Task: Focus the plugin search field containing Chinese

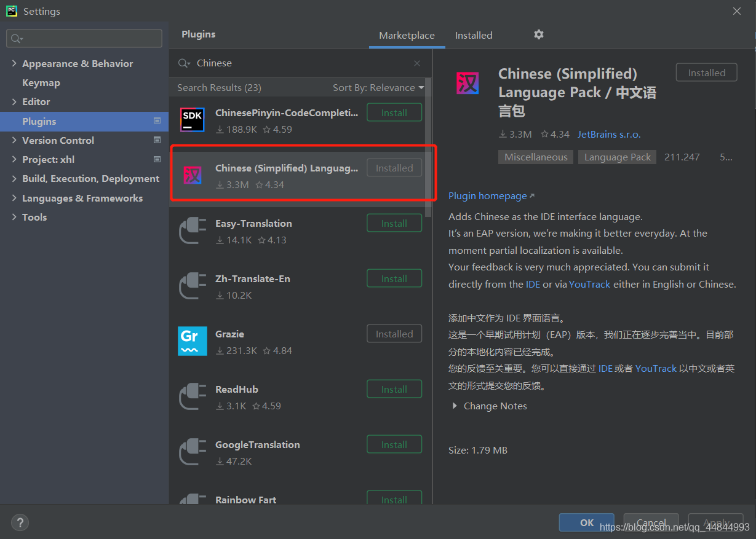Action: point(301,63)
